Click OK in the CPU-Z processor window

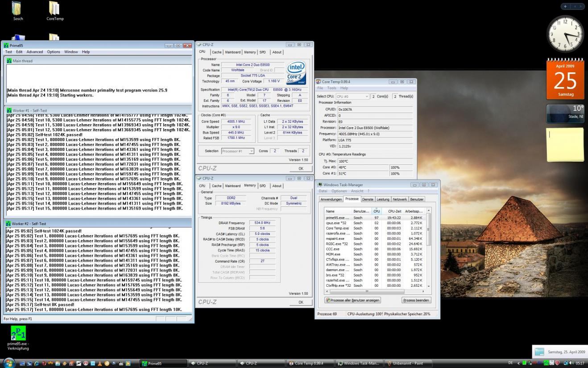pos(301,168)
